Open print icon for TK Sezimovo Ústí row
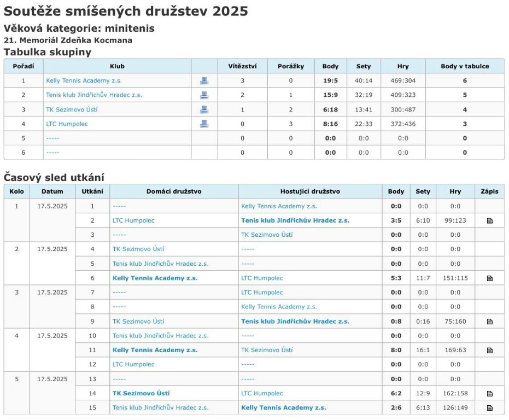Screen dimensions: 509x420 204,109
